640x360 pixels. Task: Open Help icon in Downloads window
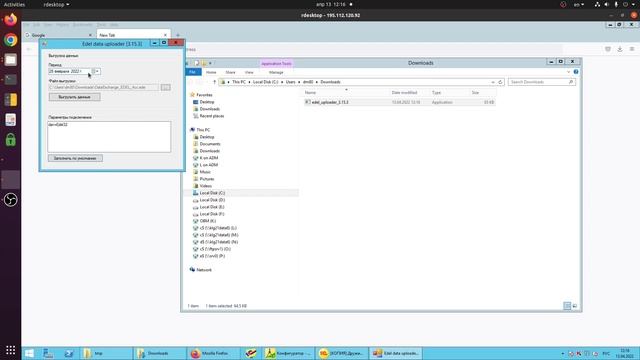coord(576,72)
